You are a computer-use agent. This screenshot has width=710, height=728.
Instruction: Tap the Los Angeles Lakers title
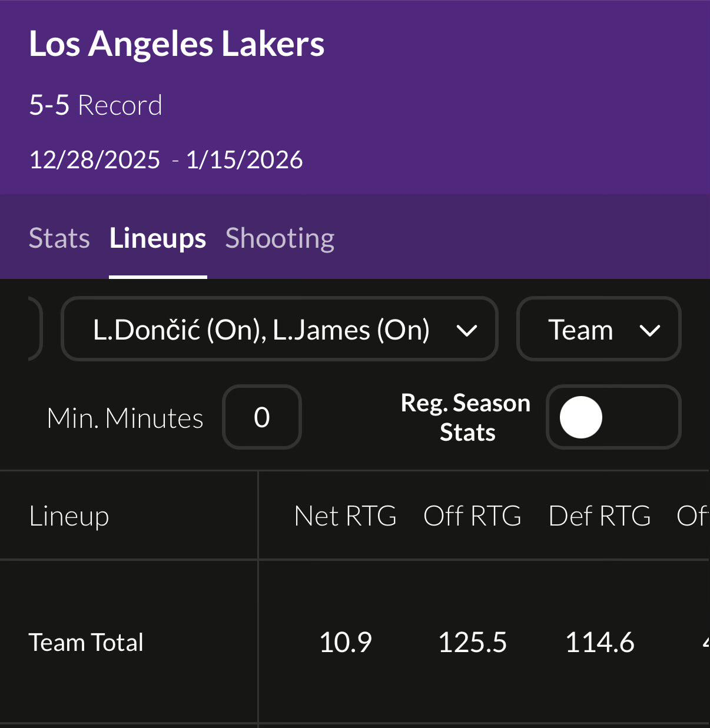tap(177, 44)
